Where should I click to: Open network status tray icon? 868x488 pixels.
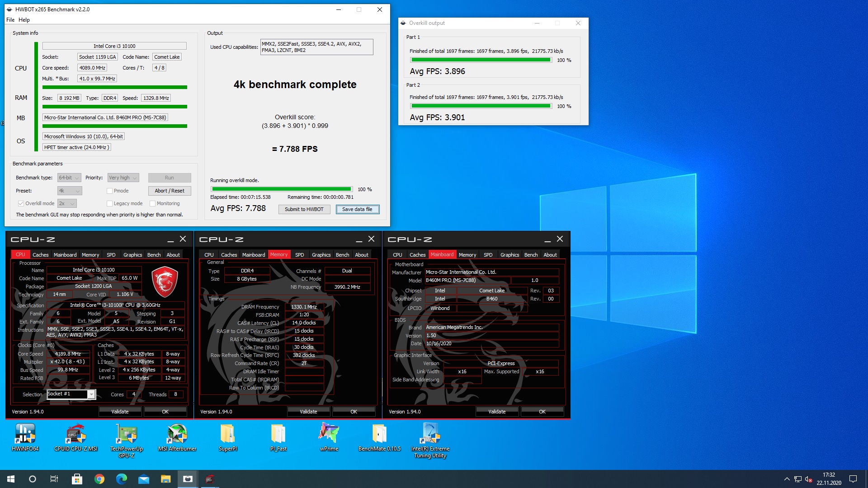798,479
